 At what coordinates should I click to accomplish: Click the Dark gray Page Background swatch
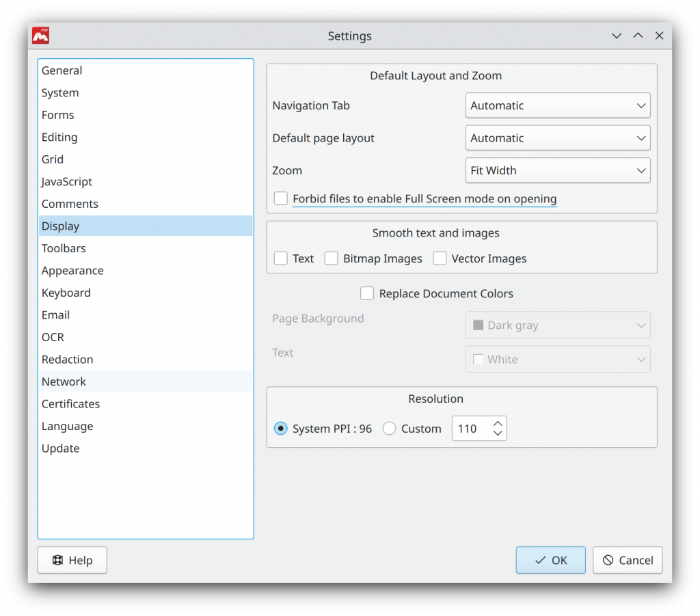click(x=478, y=325)
